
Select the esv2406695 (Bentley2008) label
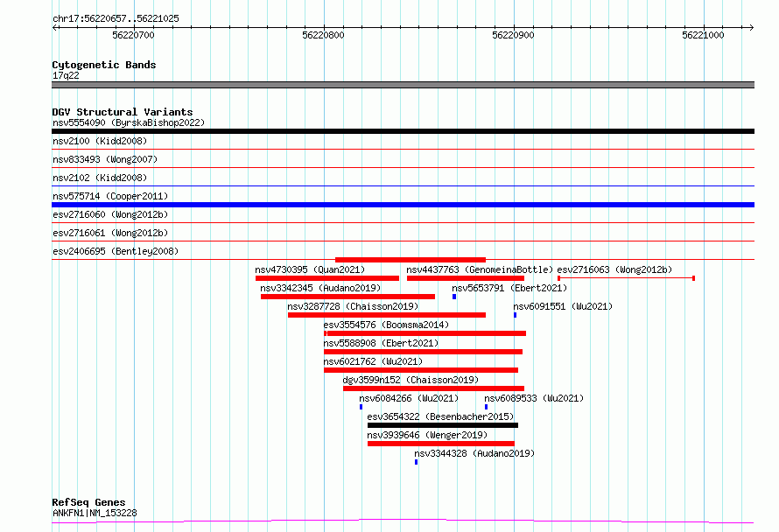pyautogui.click(x=116, y=251)
